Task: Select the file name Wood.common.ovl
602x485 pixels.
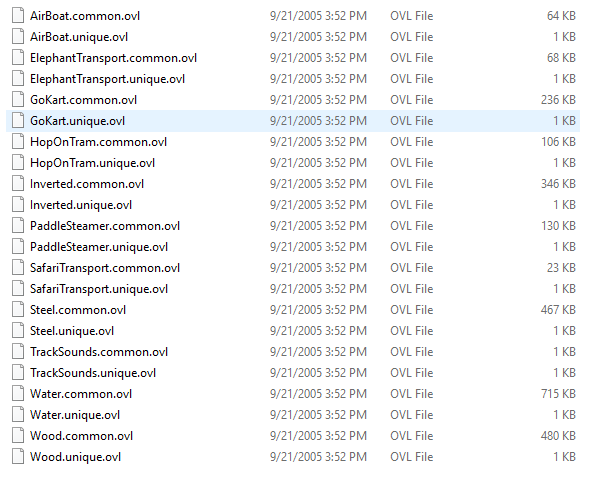Action: (x=81, y=436)
